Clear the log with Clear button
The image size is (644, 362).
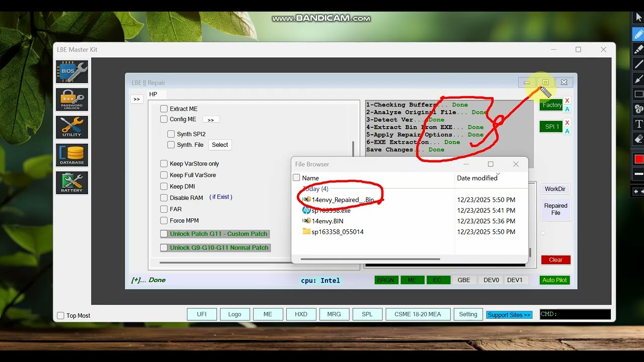(x=556, y=260)
